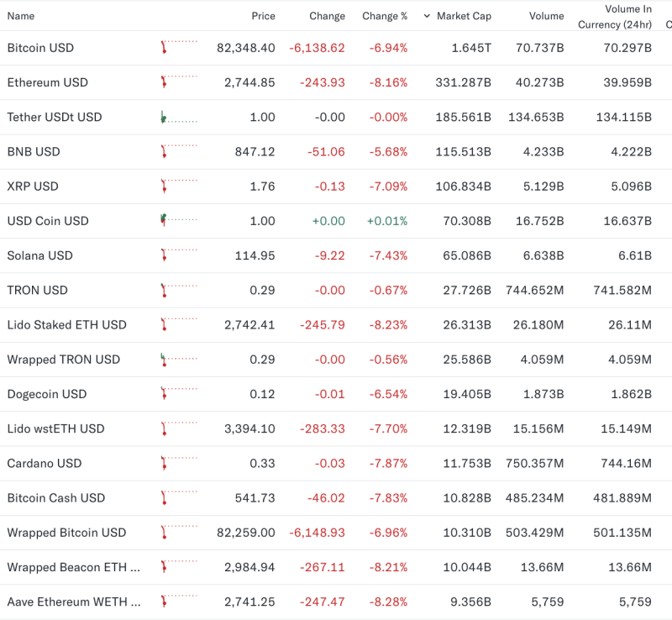Click the Solana USD sparkline chart
Viewport: 672px width, 620px height.
(x=176, y=255)
